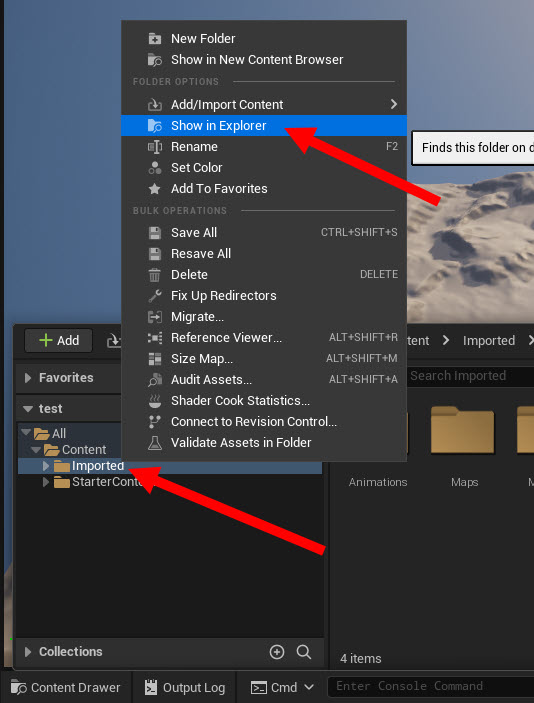Screen dimensions: 534x703
Task: Expand the Collections section
Action: click(x=28, y=652)
